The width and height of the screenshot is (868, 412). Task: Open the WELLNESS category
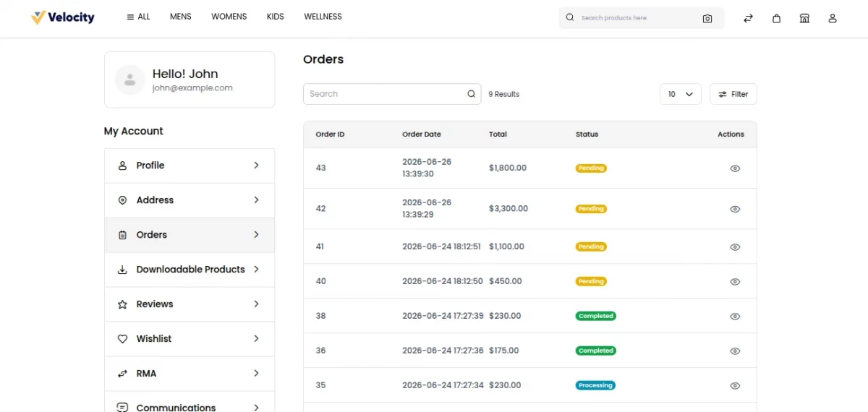tap(323, 17)
